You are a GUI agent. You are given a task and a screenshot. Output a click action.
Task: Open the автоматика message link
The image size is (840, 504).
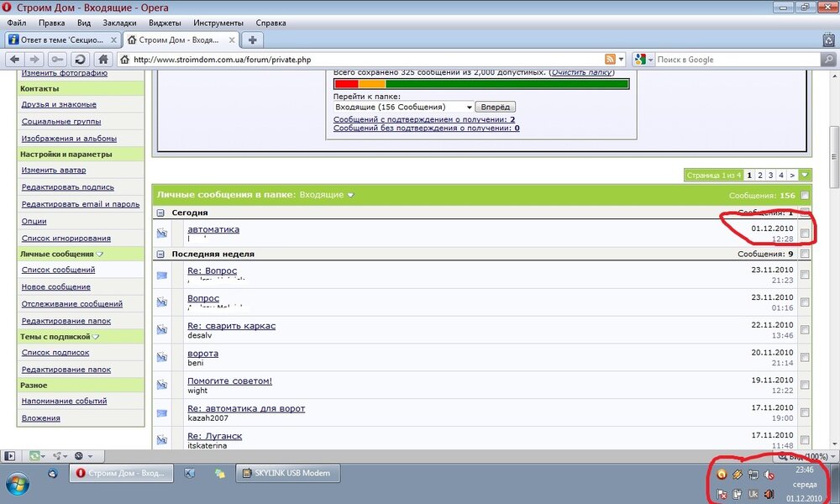click(213, 229)
